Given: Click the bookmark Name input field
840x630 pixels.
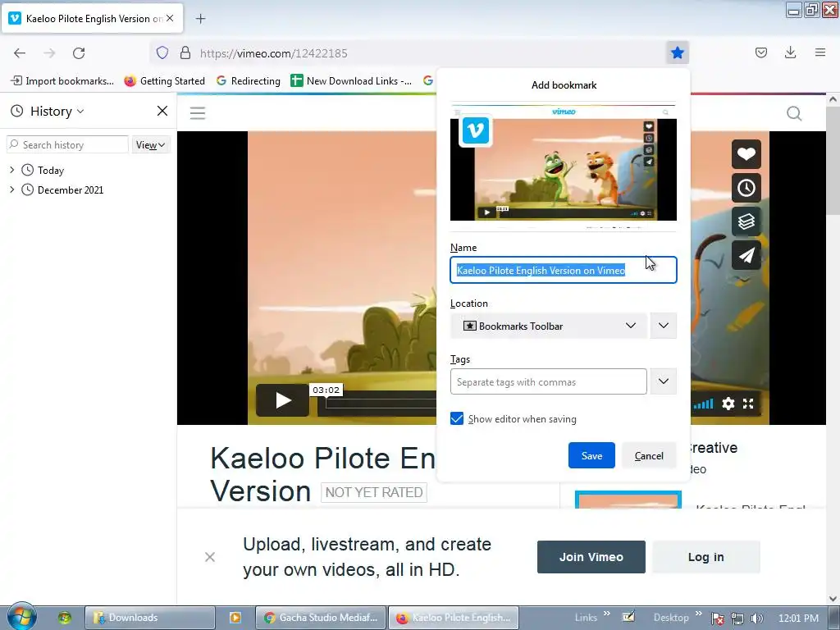Looking at the screenshot, I should (564, 270).
